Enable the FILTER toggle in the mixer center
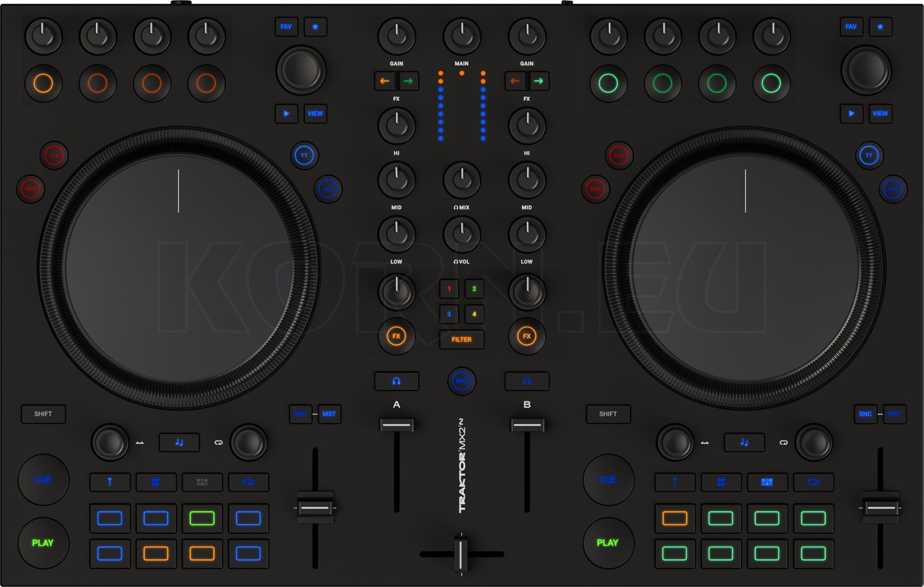Screen dimensions: 924x587 point(461,339)
